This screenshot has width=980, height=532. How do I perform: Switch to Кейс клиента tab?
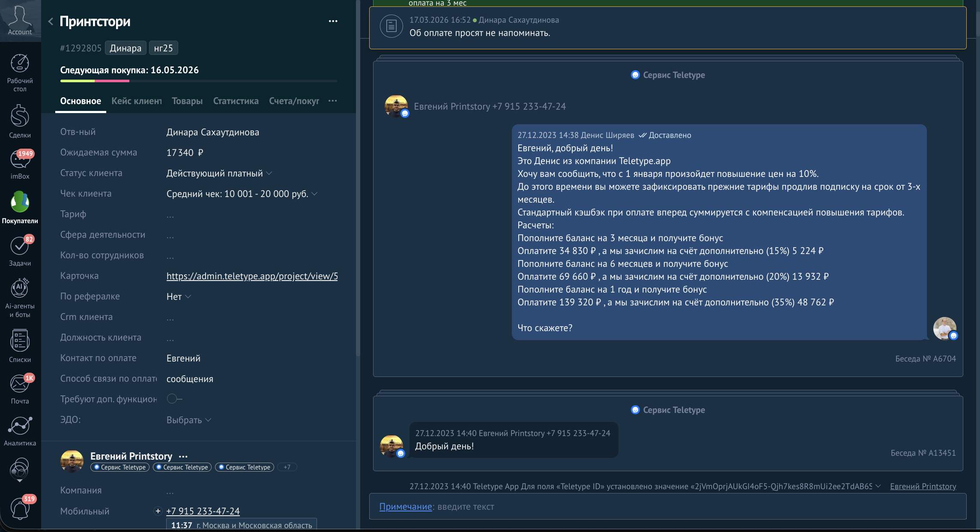[137, 101]
